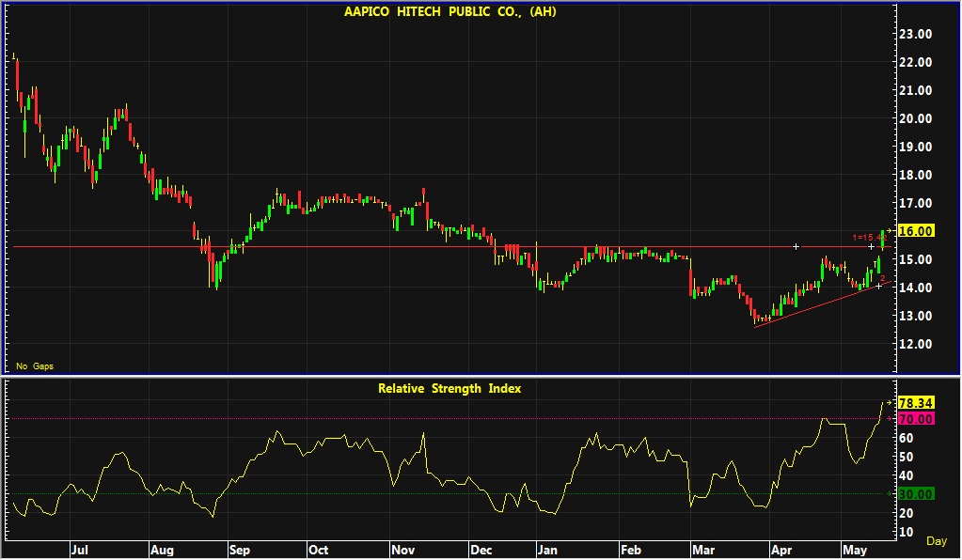Viewport: 962px width, 560px height.
Task: Click the 19.00 price axis label
Action: click(915, 147)
